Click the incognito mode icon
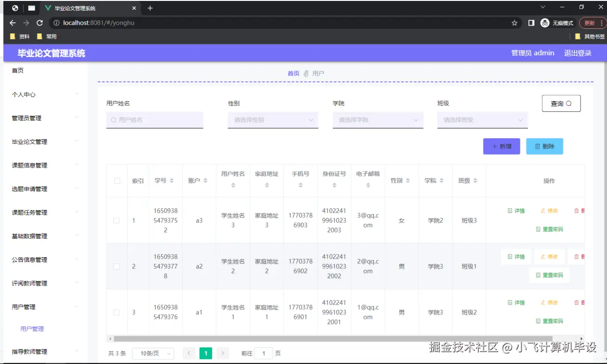This screenshot has height=364, width=607. [545, 23]
